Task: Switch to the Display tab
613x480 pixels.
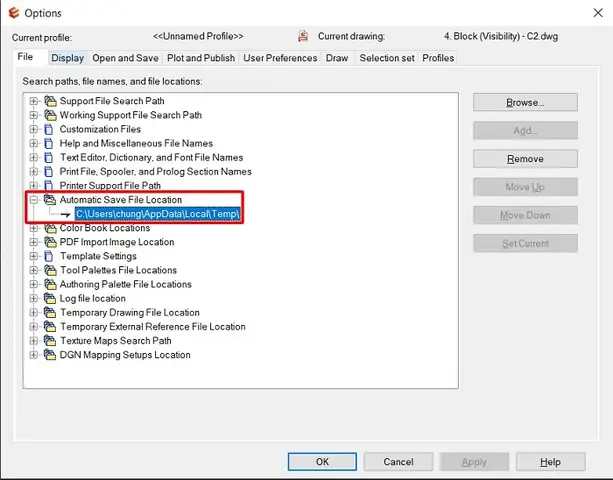Action: pyautogui.click(x=68, y=58)
